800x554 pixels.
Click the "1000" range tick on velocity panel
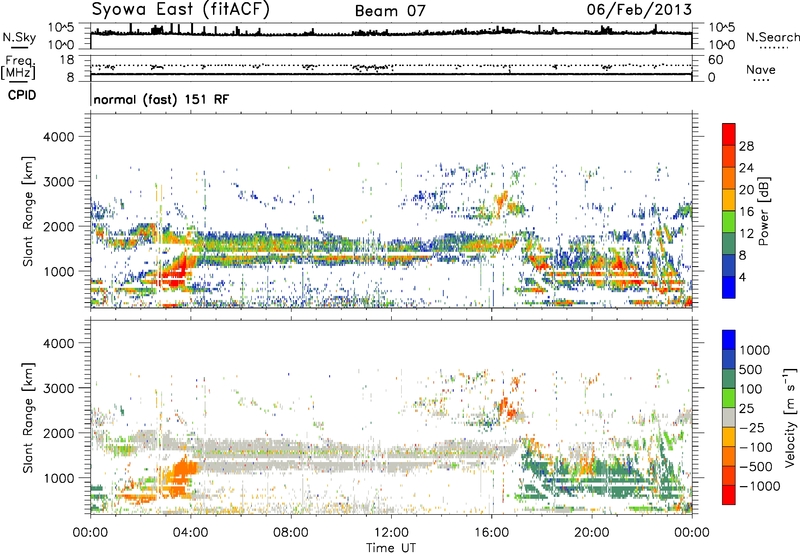(58, 478)
